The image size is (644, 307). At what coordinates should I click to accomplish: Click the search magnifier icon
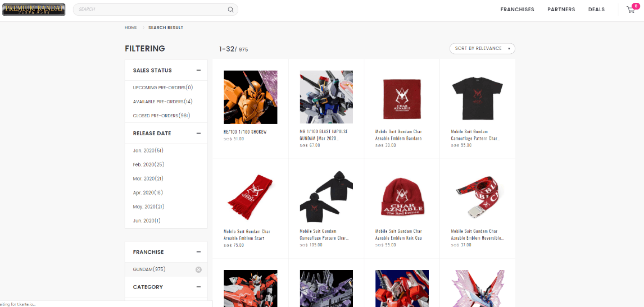[x=230, y=10]
